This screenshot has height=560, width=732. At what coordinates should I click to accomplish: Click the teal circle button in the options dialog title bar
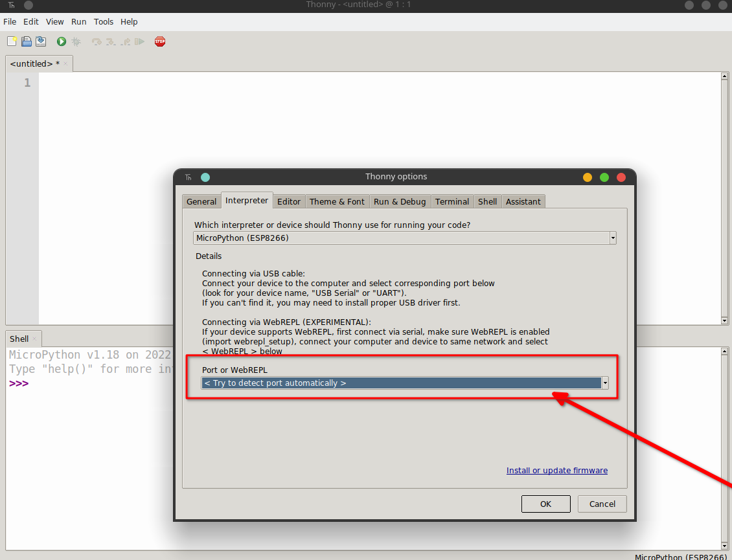[205, 177]
